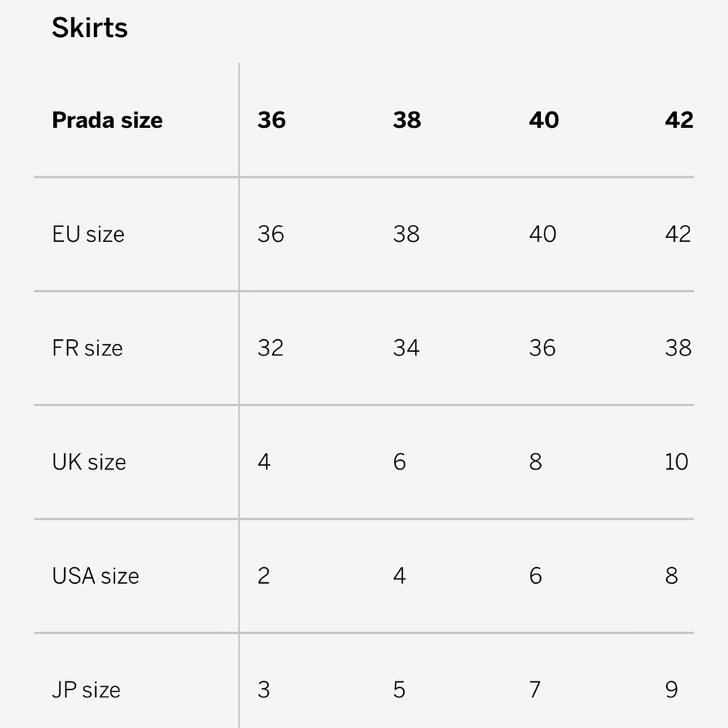Click FR size value 32
Screen dimensions: 728x728
(x=270, y=348)
